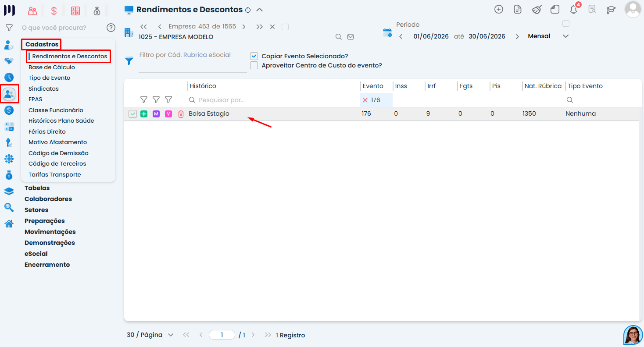The width and height of the screenshot is (644, 347).
Task: Click the green plus icon on Bolsa Estagio row
Action: [x=144, y=114]
